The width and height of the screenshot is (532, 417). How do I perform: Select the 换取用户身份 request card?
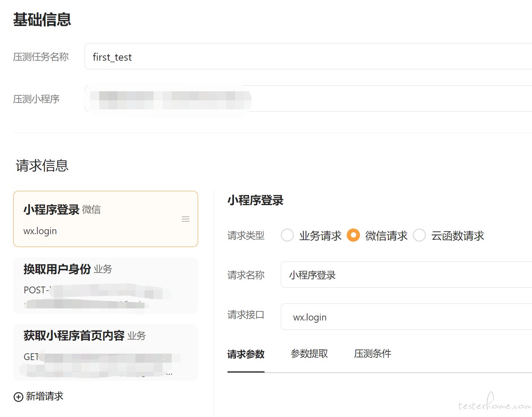click(x=106, y=285)
